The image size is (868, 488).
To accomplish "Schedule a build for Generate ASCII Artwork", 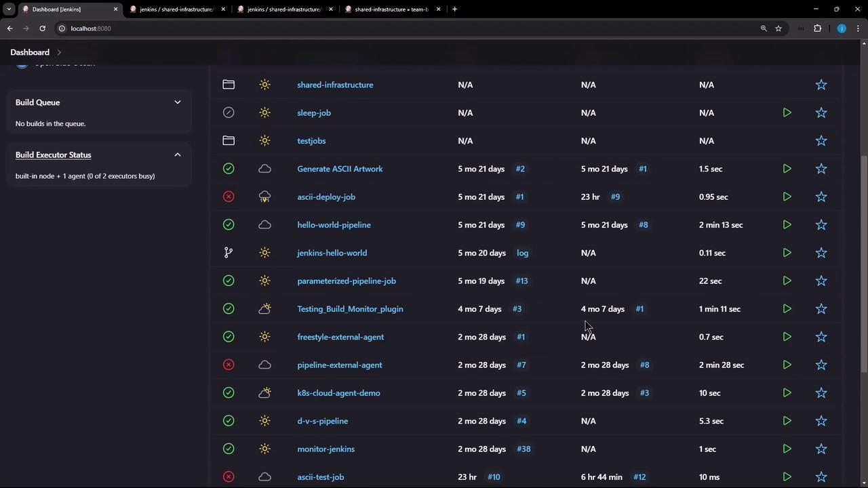I will pyautogui.click(x=787, y=169).
